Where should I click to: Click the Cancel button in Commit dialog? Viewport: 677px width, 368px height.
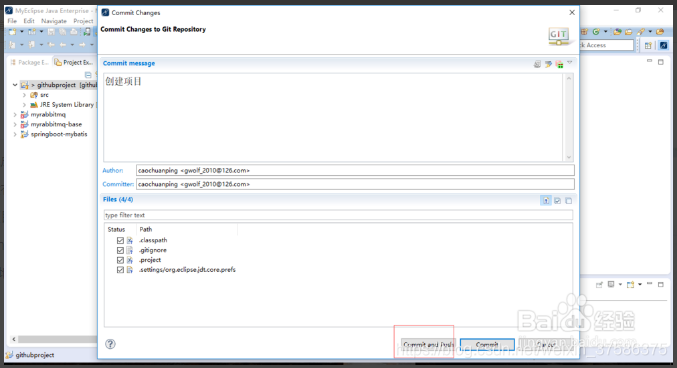click(x=546, y=345)
